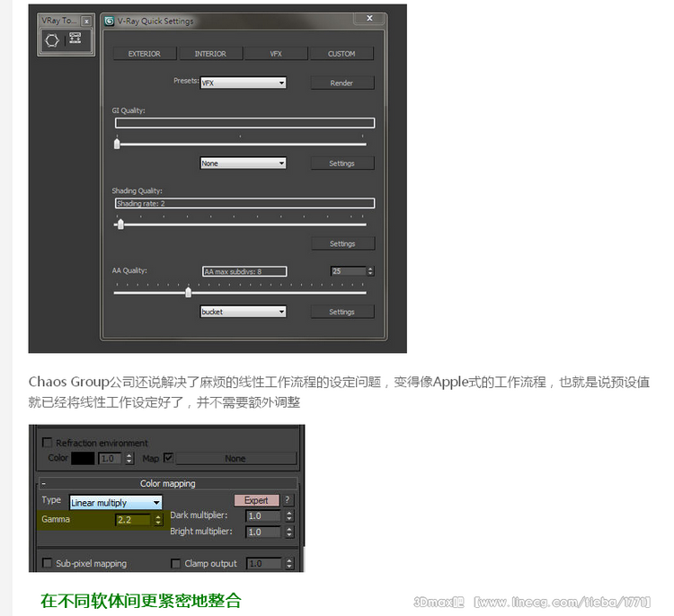
Task: Click the Clamp output spinner arrows
Action: coord(288,563)
